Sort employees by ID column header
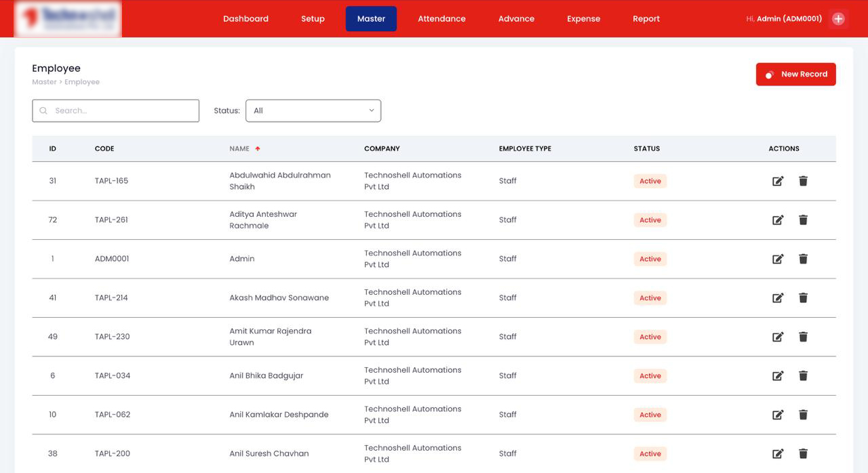868x473 pixels. (x=52, y=148)
